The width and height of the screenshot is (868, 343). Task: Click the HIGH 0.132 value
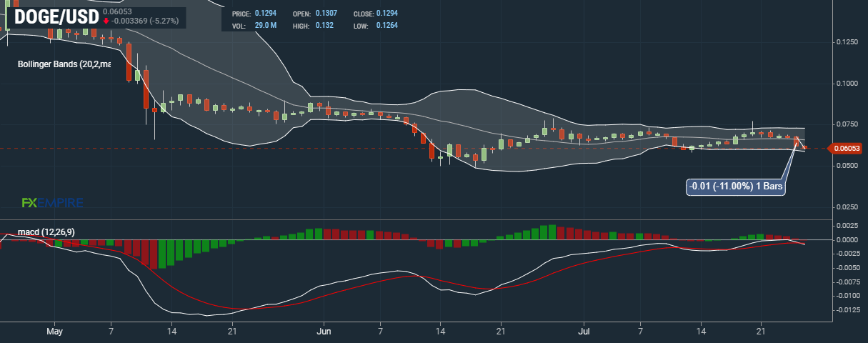324,26
